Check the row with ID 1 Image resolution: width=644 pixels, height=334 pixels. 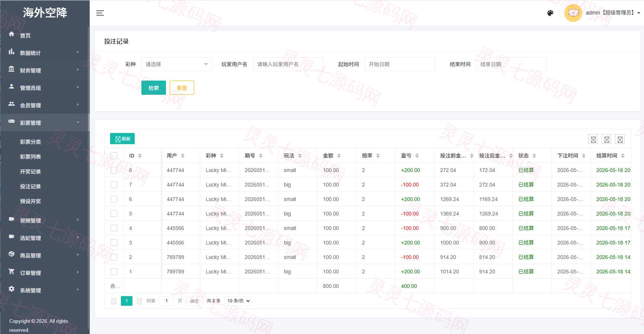click(x=114, y=272)
